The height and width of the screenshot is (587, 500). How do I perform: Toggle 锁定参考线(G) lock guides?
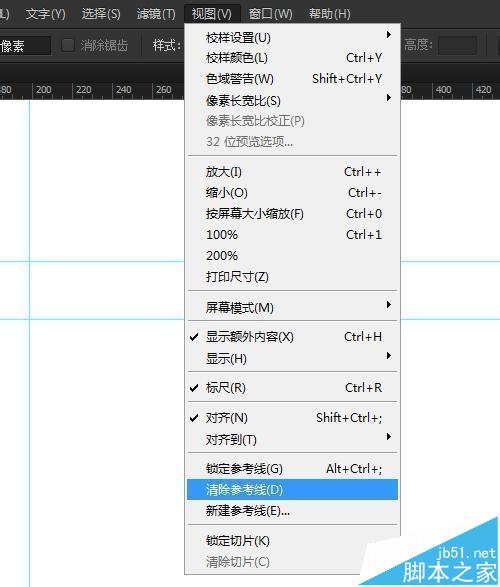292,469
